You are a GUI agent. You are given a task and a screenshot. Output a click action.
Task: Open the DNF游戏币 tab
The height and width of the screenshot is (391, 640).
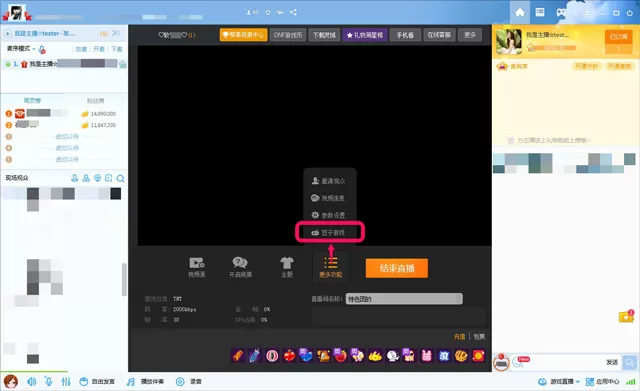click(288, 35)
